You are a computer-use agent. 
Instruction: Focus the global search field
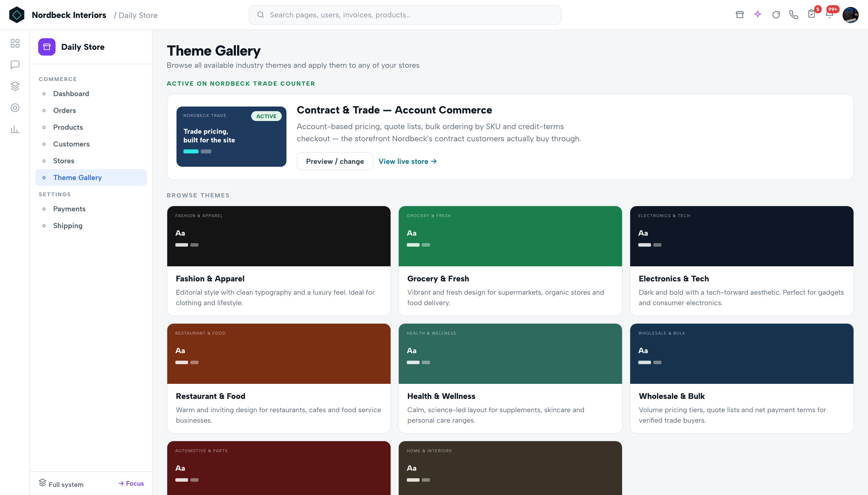pyautogui.click(x=405, y=15)
